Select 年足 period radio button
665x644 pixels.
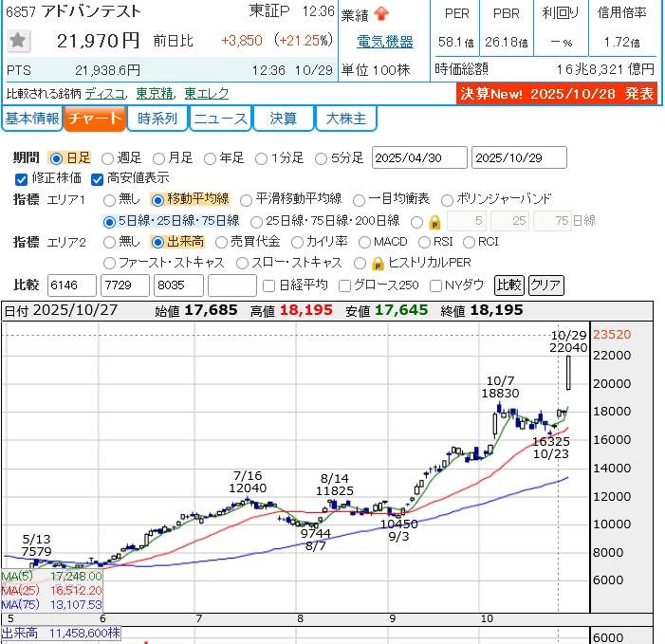[210, 158]
